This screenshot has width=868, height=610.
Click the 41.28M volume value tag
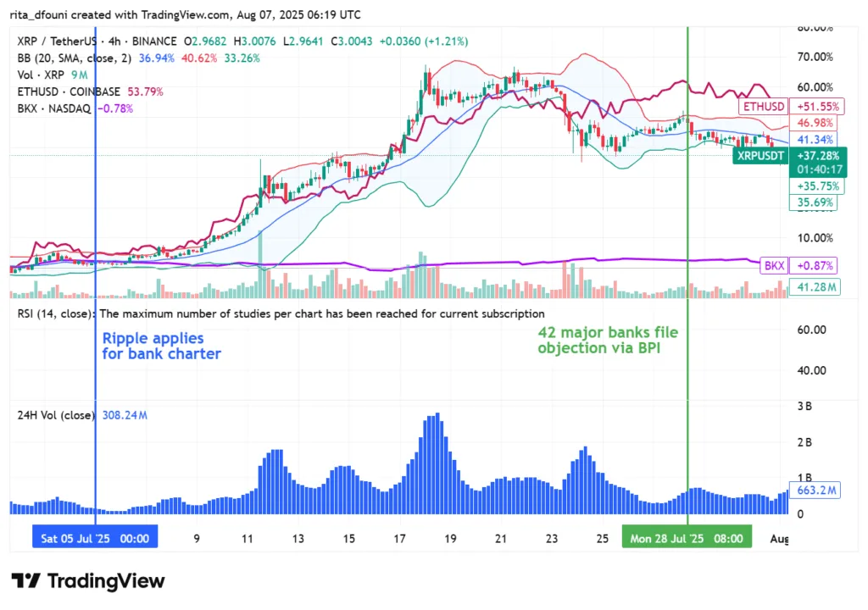coord(815,286)
